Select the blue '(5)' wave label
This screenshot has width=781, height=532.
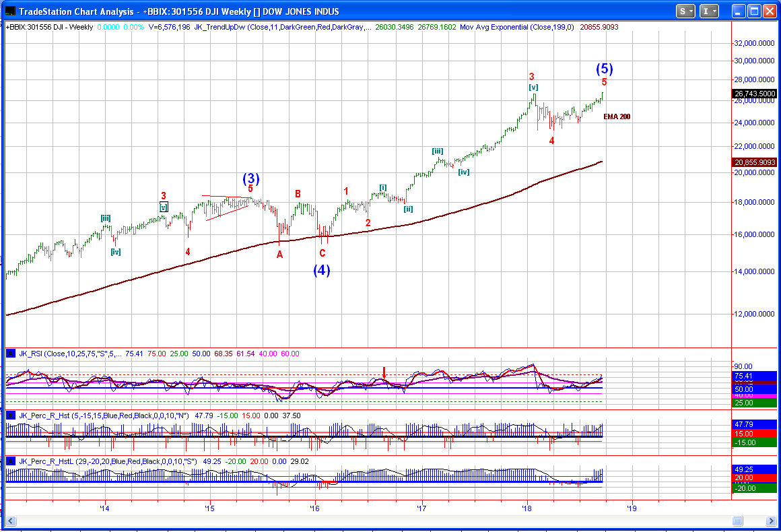[x=604, y=69]
